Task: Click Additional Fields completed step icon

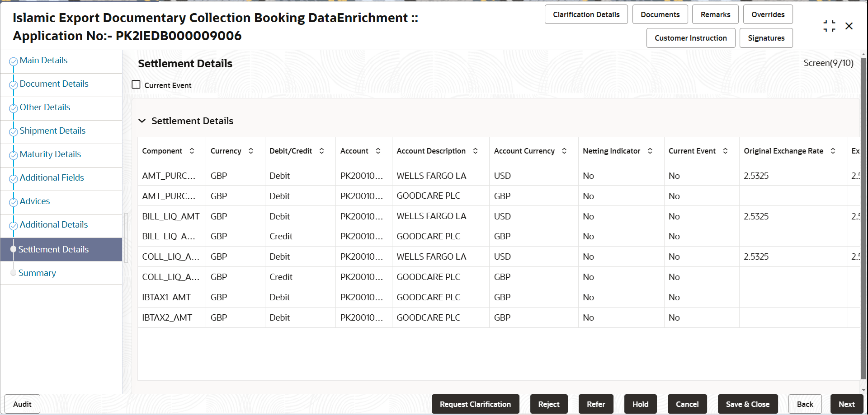Action: click(14, 178)
